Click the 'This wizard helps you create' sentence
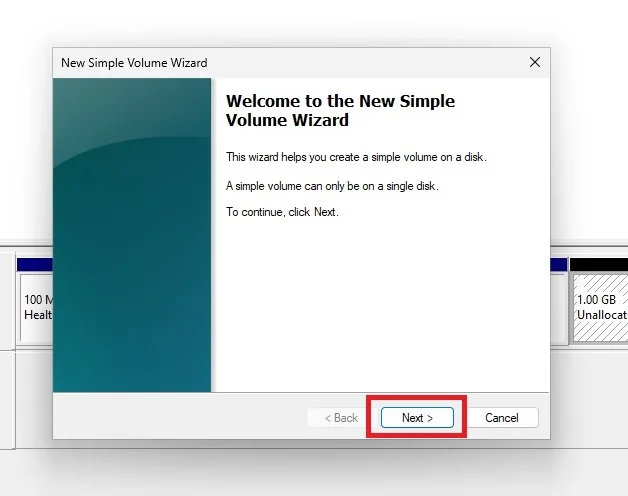 (x=356, y=157)
